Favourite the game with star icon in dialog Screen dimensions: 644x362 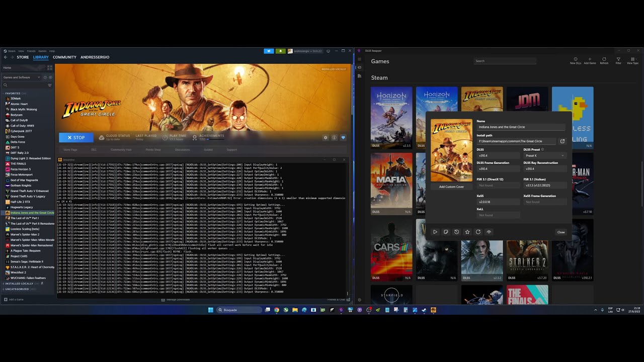(x=467, y=232)
